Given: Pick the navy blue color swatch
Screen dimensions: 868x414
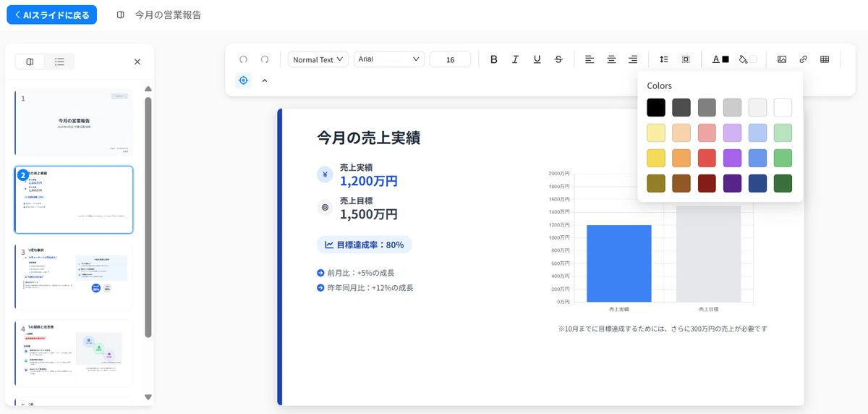Looking at the screenshot, I should pyautogui.click(x=757, y=183).
